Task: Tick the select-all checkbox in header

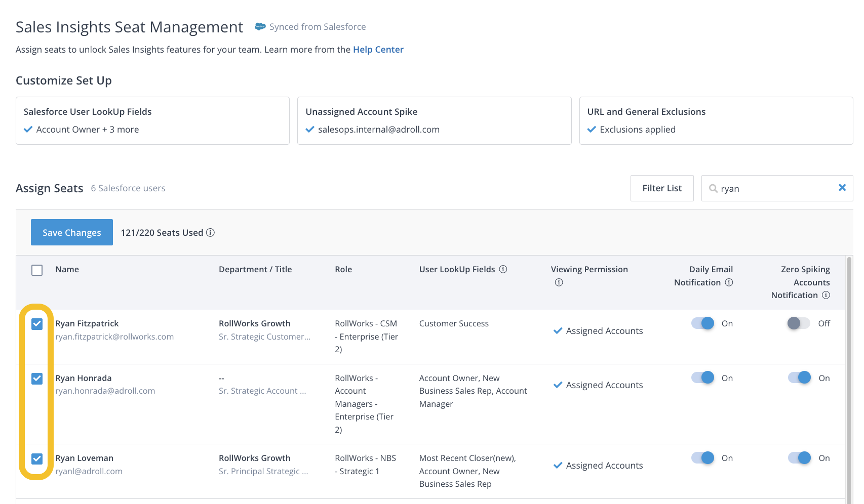Action: click(37, 270)
